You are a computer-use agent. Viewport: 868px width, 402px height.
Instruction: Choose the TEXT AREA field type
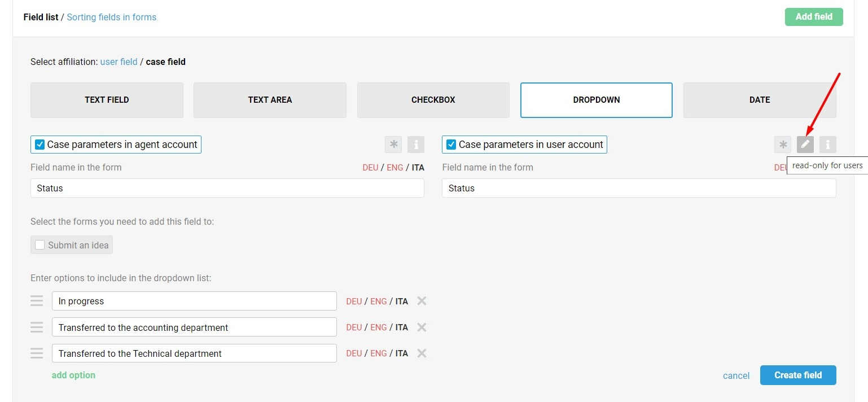(270, 100)
